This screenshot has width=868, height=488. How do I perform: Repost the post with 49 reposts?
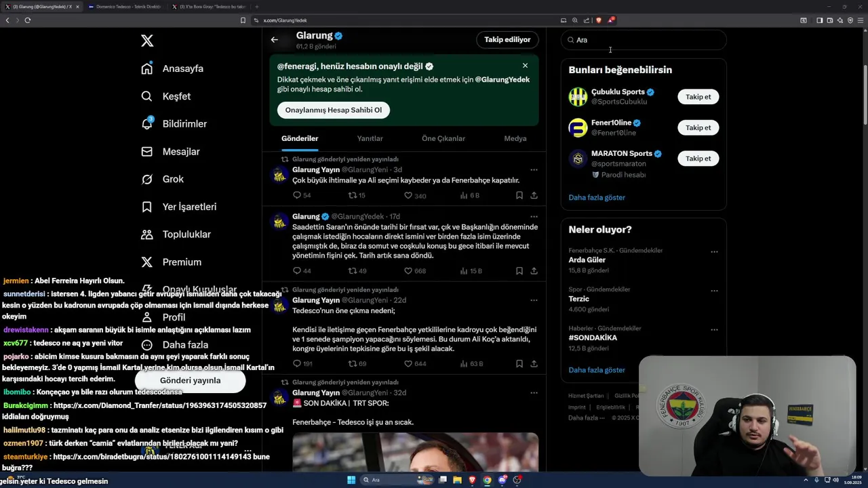point(357,270)
